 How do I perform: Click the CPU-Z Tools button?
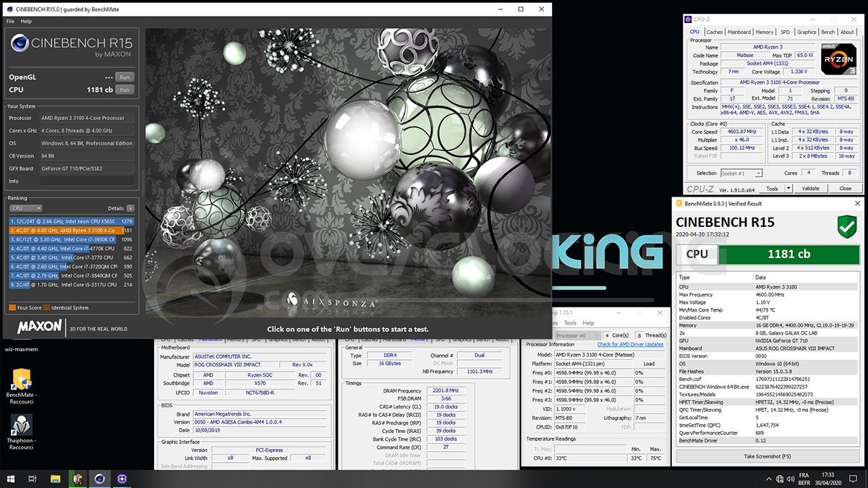tap(772, 188)
